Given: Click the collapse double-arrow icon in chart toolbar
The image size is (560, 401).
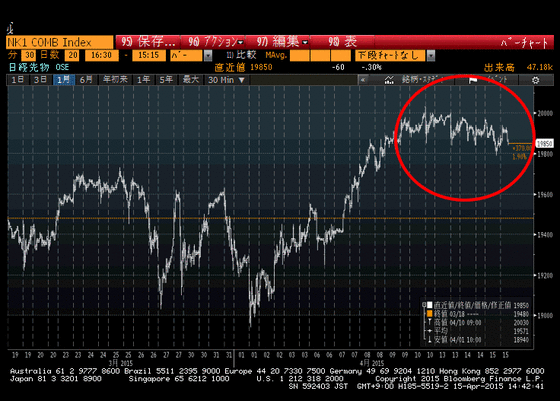Looking at the screenshot, I should 363,80.
